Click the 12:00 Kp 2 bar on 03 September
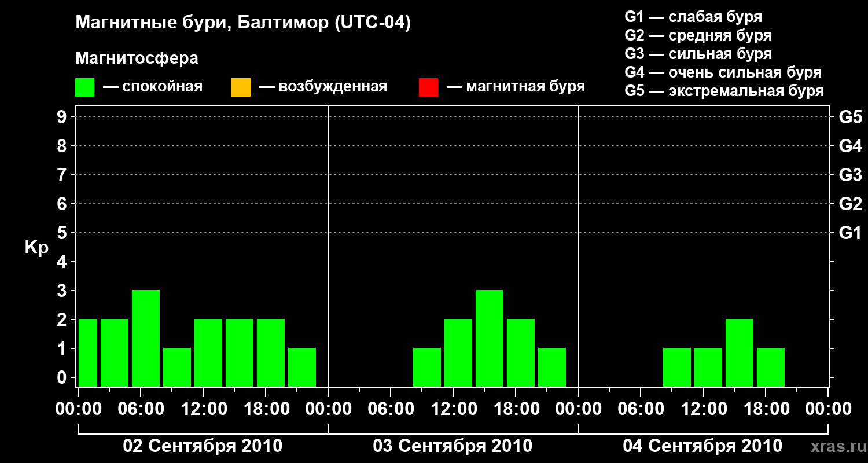 (x=458, y=353)
